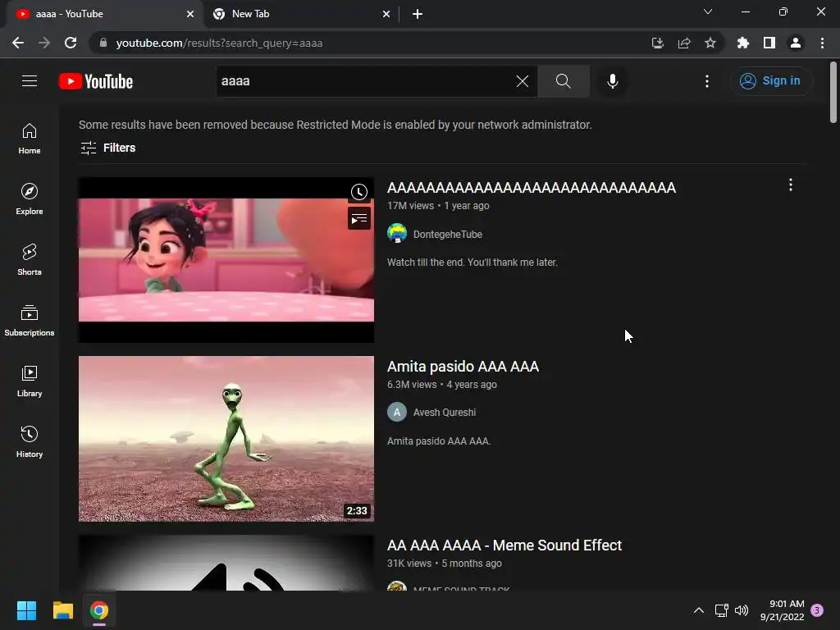Bookmark this page with the star

[x=710, y=43]
